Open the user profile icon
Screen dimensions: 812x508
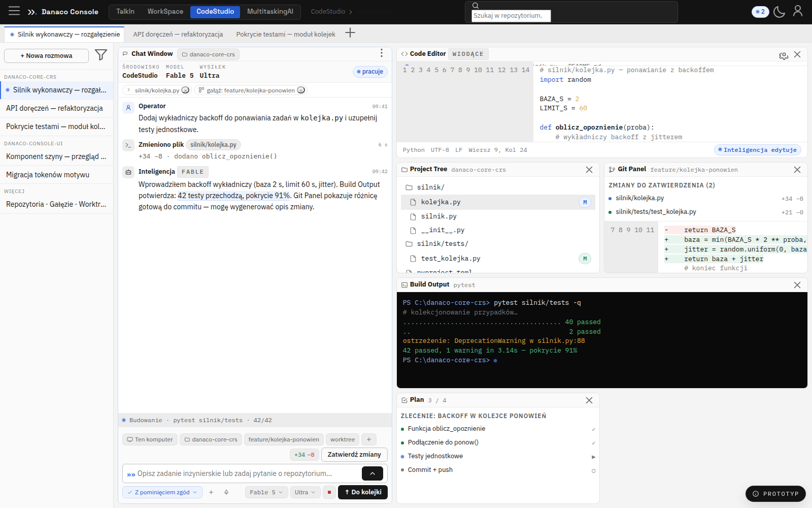pos(798,11)
